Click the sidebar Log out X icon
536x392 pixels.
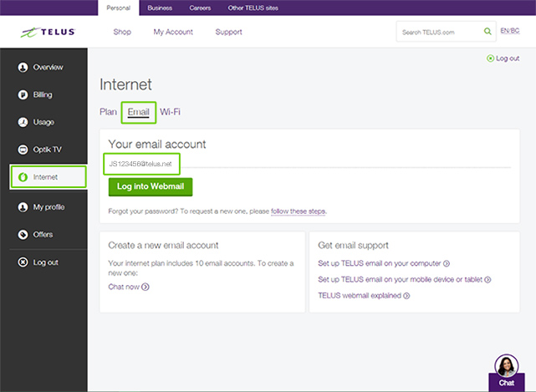tap(23, 262)
